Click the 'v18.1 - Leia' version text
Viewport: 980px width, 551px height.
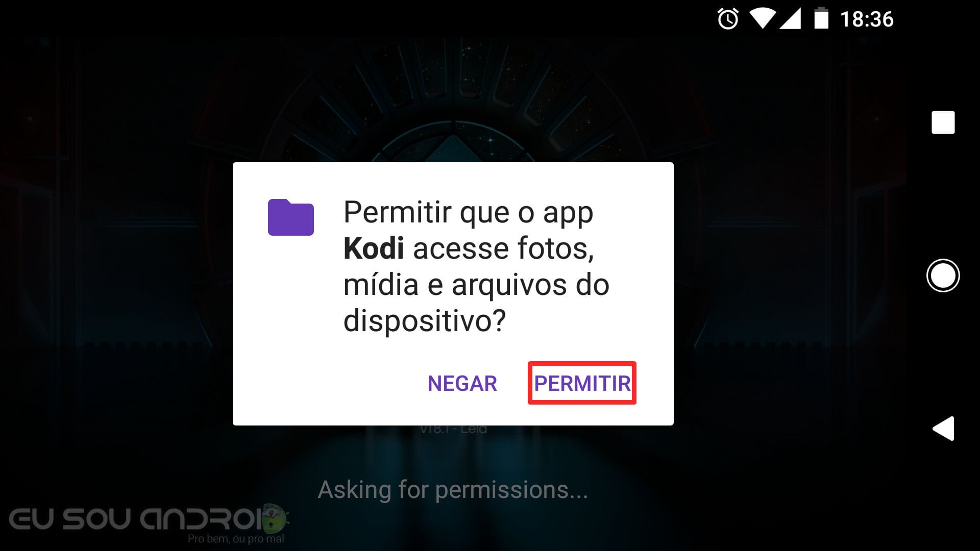(x=453, y=430)
